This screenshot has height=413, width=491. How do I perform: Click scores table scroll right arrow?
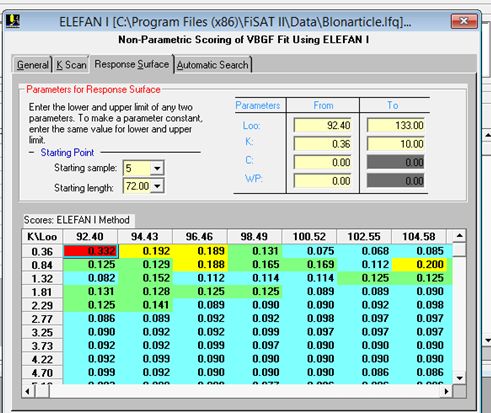[447, 391]
